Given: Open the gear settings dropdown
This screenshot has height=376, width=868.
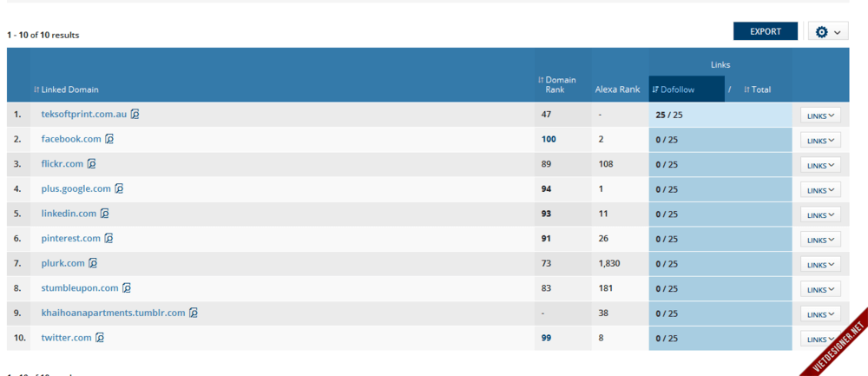Looking at the screenshot, I should pos(828,31).
